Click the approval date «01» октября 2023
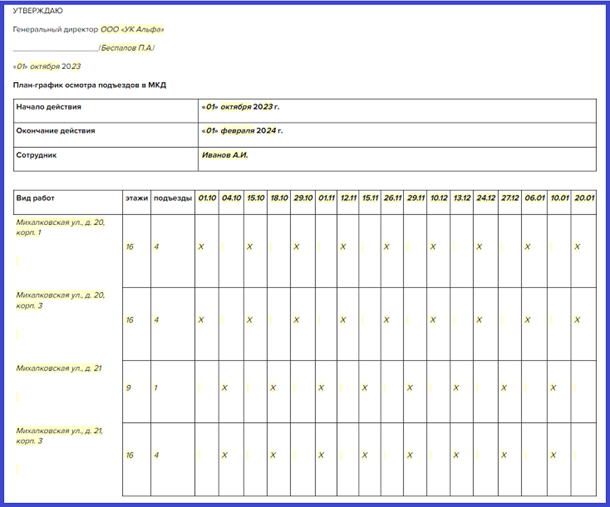This screenshot has width=610, height=507. pos(47,67)
